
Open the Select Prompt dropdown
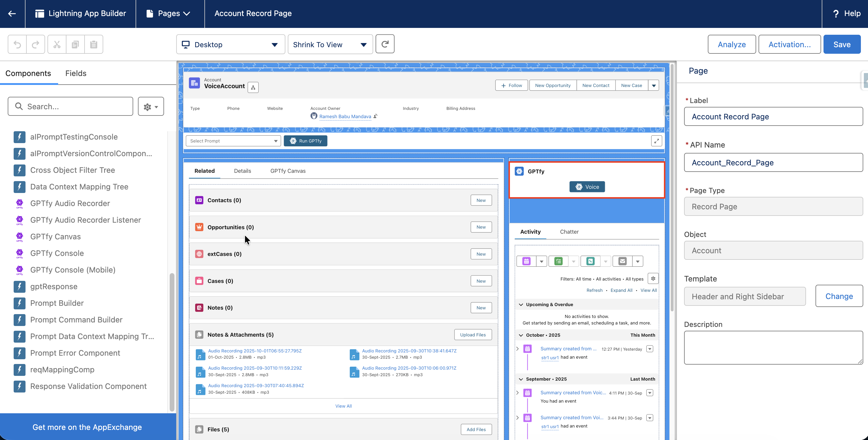(x=233, y=141)
